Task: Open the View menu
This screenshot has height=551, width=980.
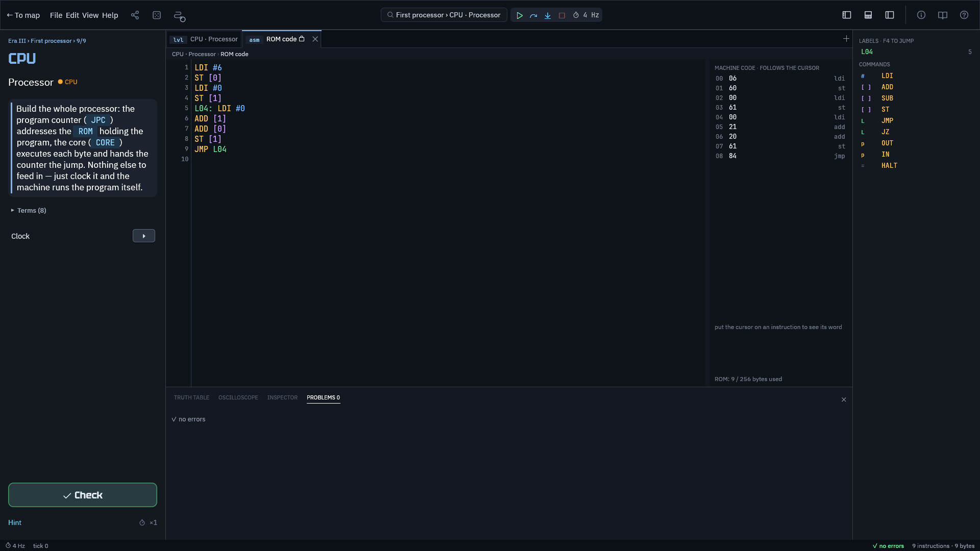Action: click(x=90, y=15)
